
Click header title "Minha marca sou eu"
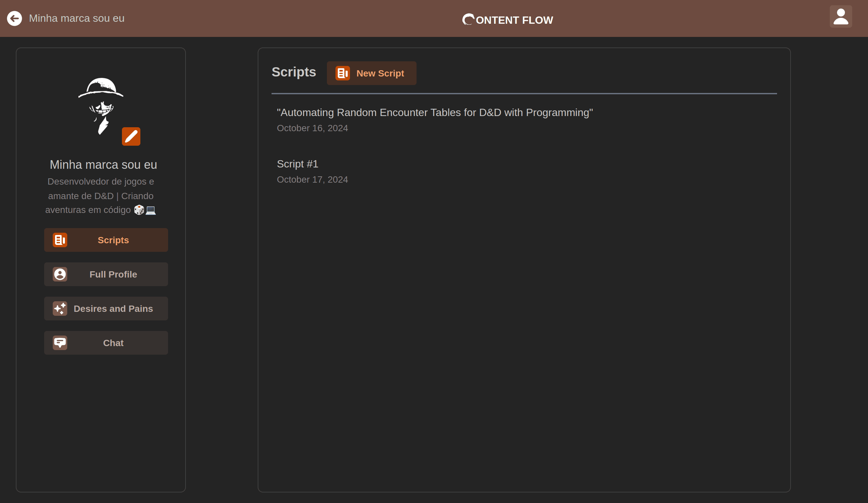76,18
